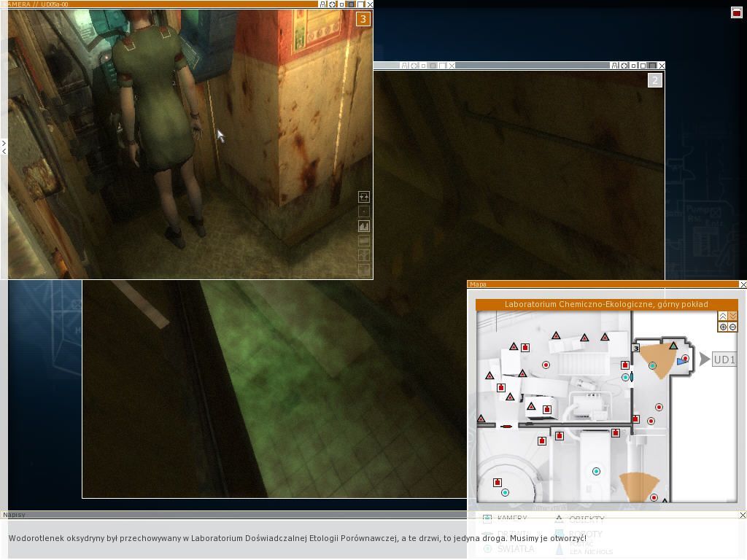
Task: Click the Napisy panel title
Action: pyautogui.click(x=14, y=515)
